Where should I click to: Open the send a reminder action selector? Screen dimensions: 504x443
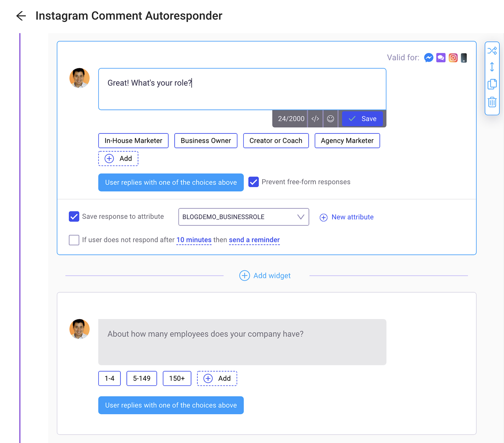coord(254,240)
